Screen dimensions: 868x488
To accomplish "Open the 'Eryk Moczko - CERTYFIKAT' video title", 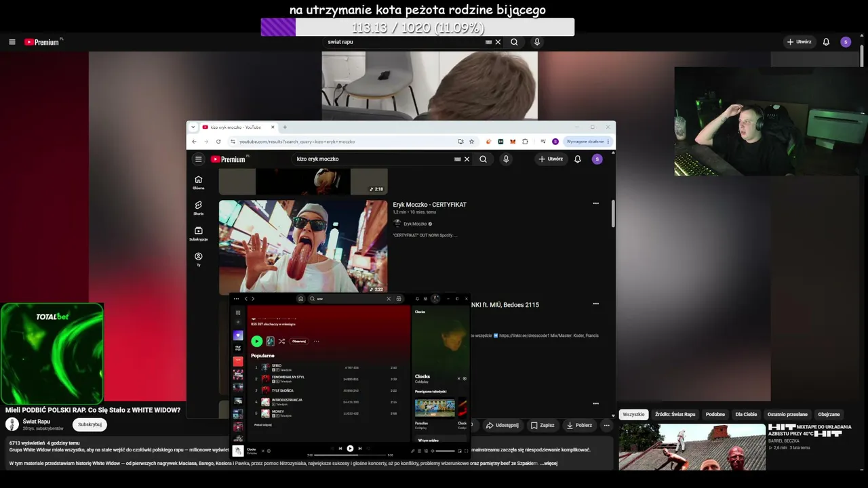I will 429,205.
